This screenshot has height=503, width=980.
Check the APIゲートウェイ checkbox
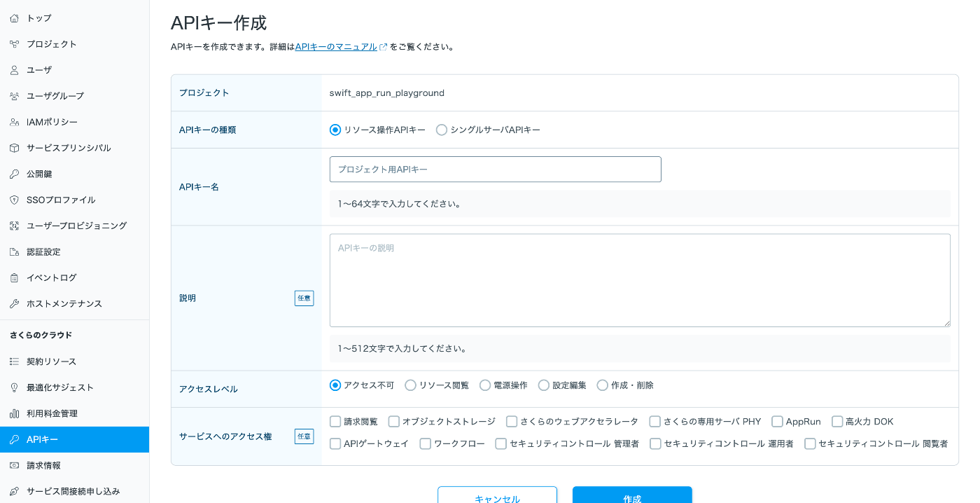point(335,444)
